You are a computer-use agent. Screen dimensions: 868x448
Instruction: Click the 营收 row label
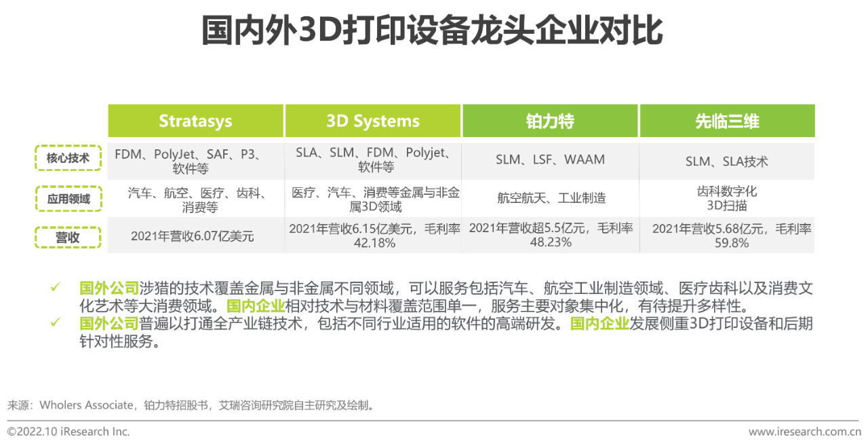(x=68, y=238)
